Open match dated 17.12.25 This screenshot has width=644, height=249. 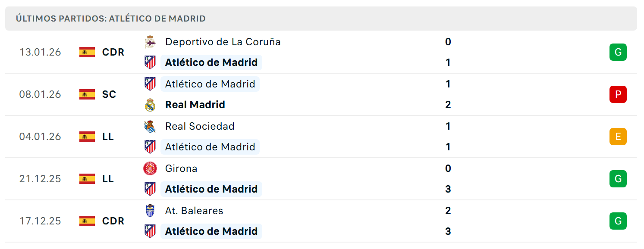point(321,221)
